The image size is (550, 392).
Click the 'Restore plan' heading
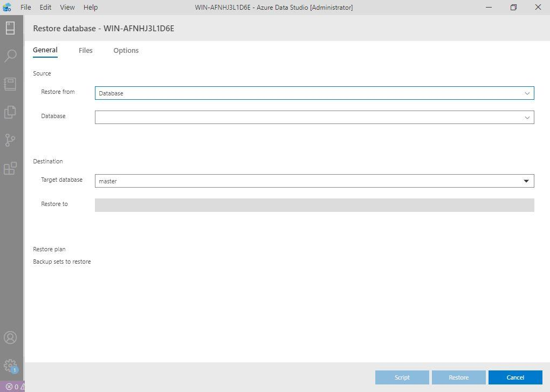coord(49,249)
